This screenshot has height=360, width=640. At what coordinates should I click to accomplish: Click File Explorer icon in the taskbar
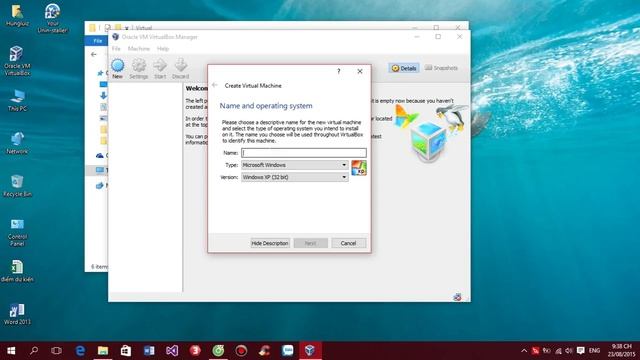pos(103,351)
